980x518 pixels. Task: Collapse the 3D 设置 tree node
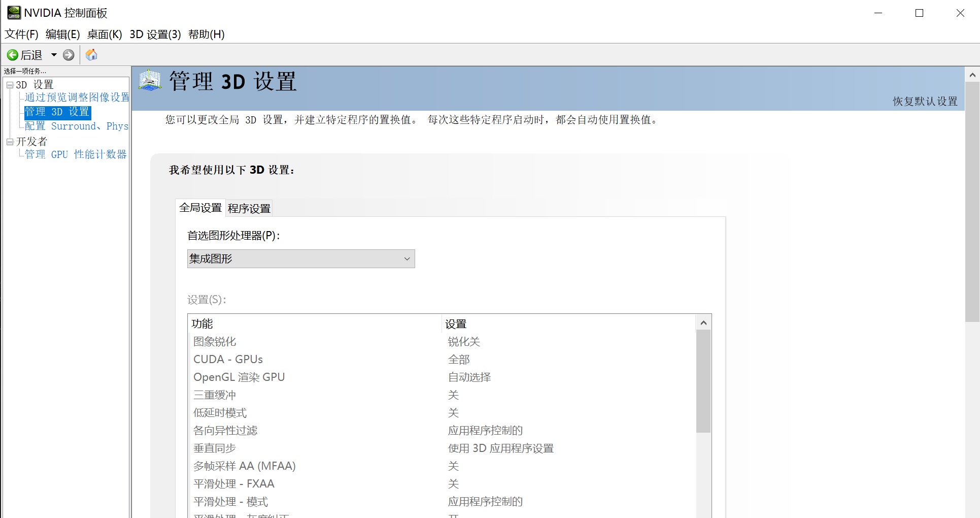[10, 85]
